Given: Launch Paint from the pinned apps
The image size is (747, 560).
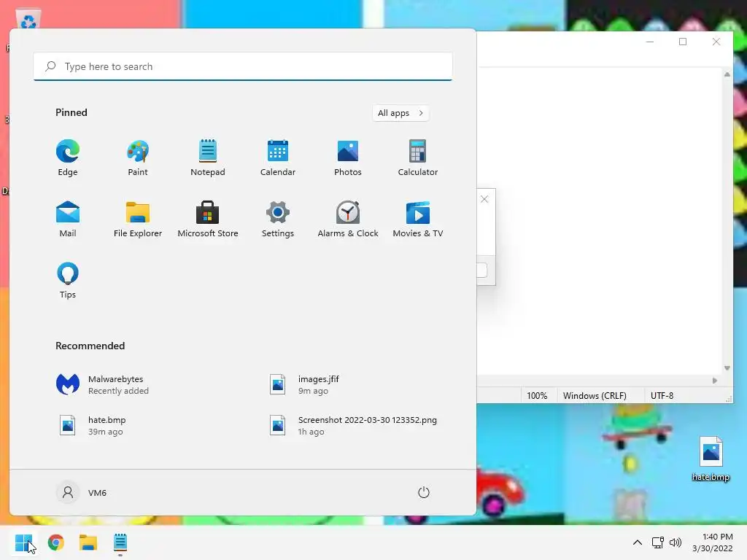Looking at the screenshot, I should [x=138, y=158].
